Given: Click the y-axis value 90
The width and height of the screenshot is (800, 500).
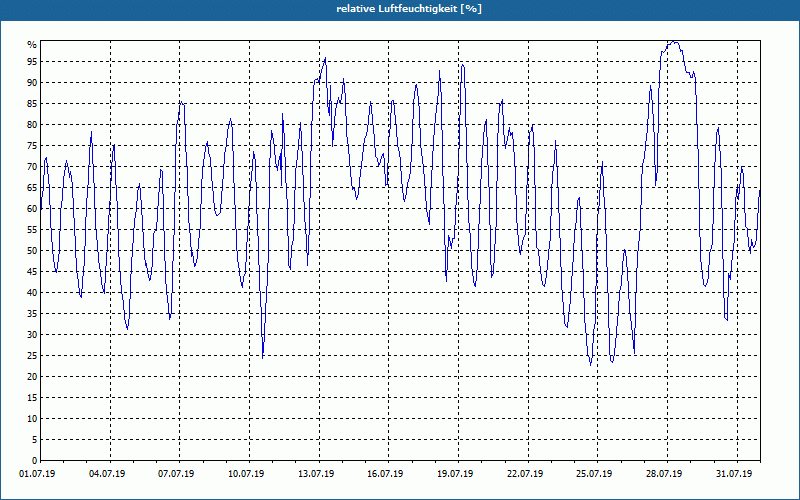Looking at the screenshot, I should click(x=32, y=83).
